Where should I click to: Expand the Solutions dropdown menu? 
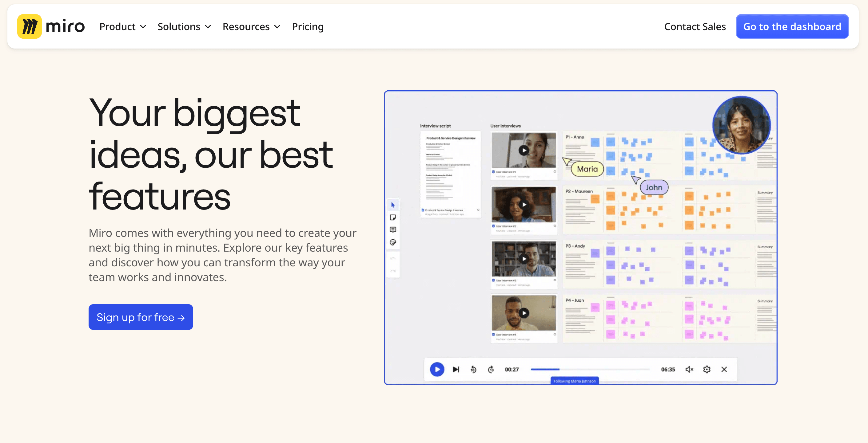pyautogui.click(x=184, y=27)
